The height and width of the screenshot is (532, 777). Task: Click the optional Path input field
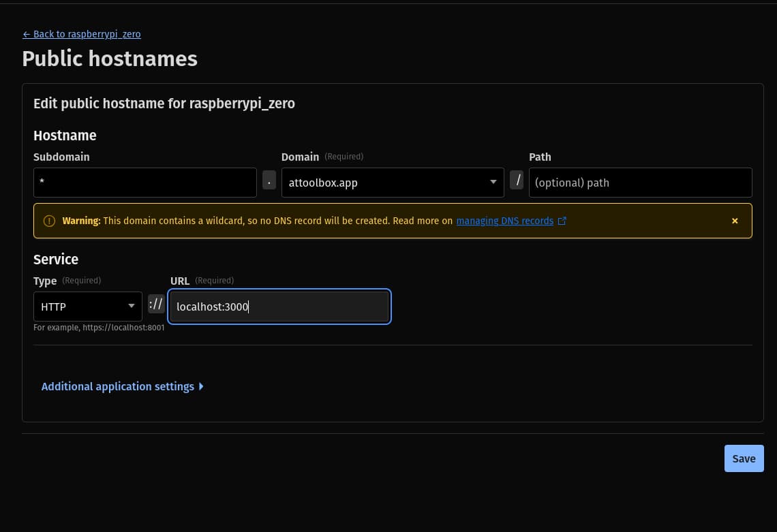[x=640, y=183]
